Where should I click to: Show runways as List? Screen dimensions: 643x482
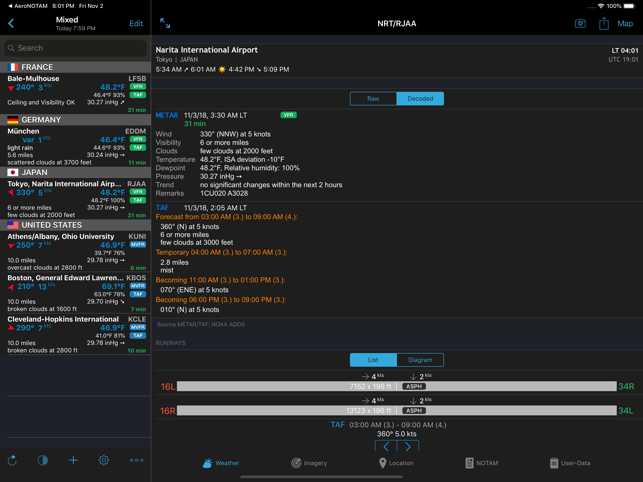point(373,360)
